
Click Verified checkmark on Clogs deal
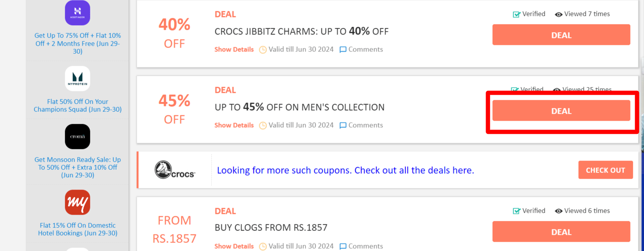(x=517, y=211)
